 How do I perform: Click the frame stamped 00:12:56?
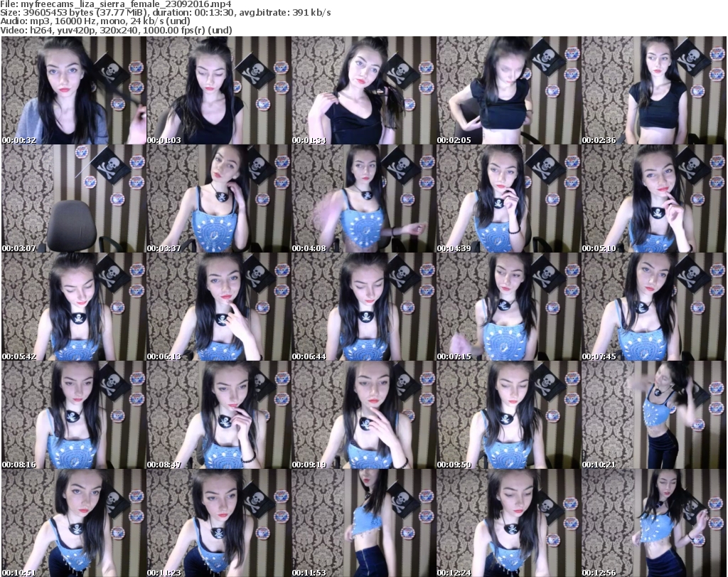pyautogui.click(x=654, y=523)
